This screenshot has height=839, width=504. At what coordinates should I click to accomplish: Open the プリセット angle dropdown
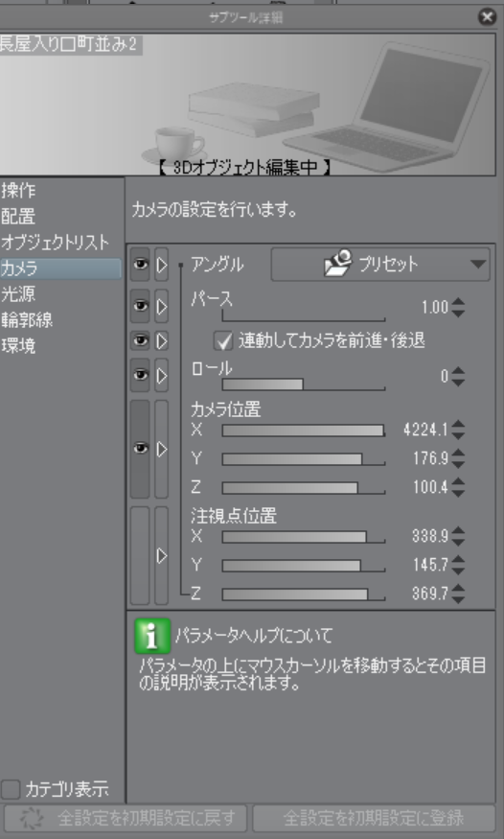tap(380, 265)
